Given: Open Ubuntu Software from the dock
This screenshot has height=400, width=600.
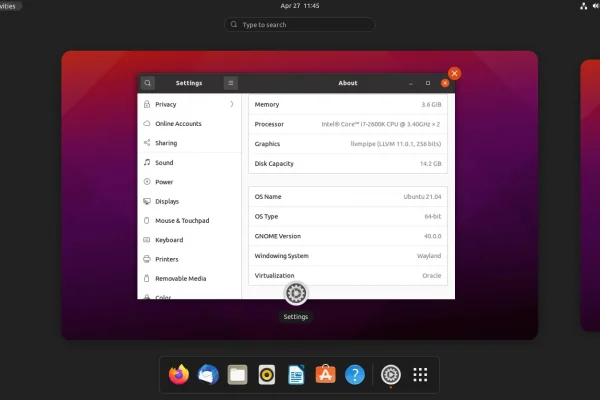Looking at the screenshot, I should click(326, 374).
